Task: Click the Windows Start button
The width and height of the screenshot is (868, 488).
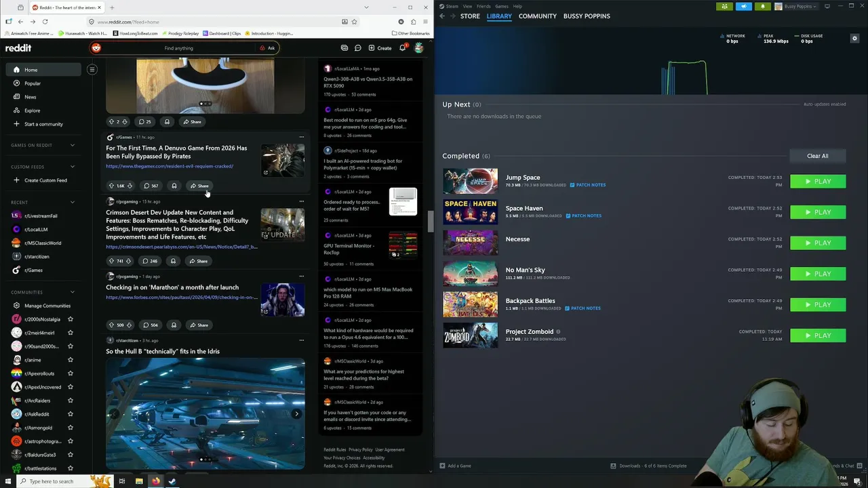Action: [8, 481]
